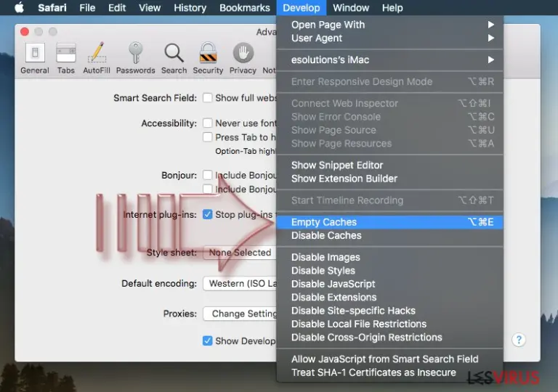Open the File menu
This screenshot has width=558, height=392.
tap(87, 8)
